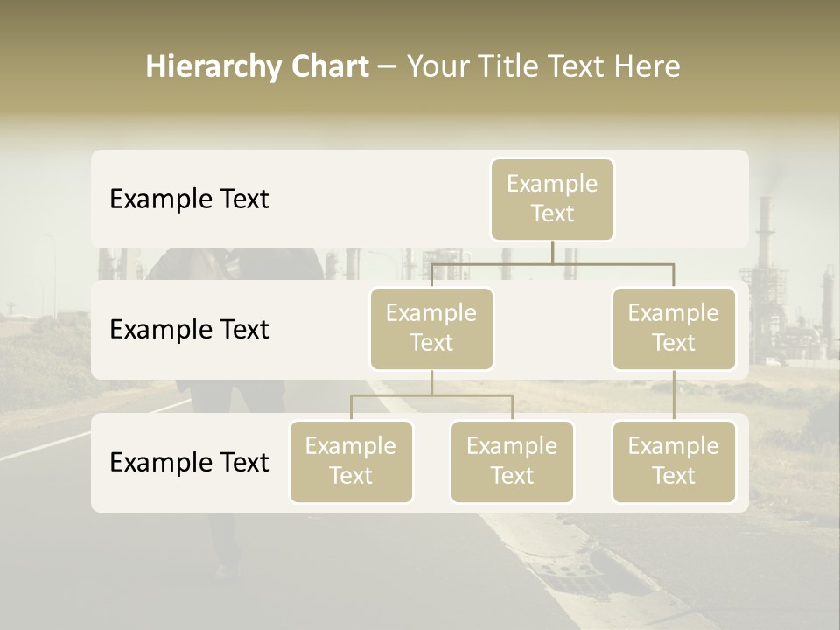Select the right box in the middle tier
This screenshot has width=840, height=630.
[x=674, y=329]
